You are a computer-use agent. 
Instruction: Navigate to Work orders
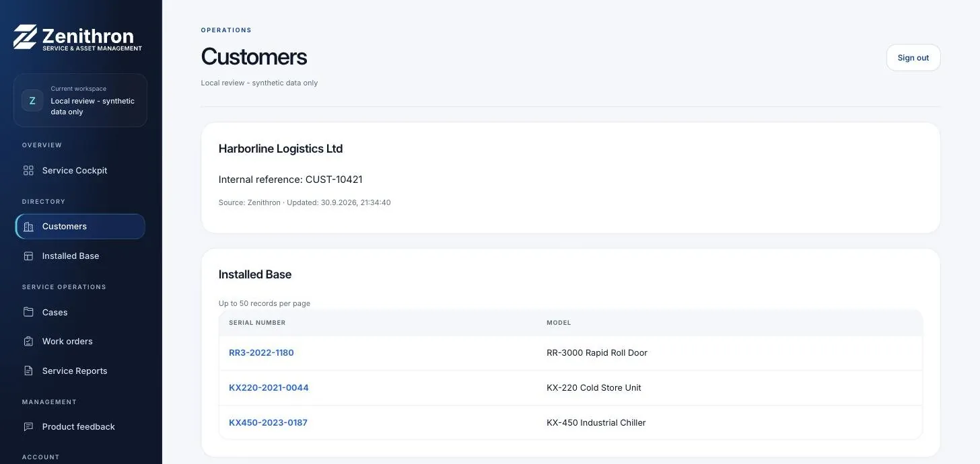click(x=80, y=342)
